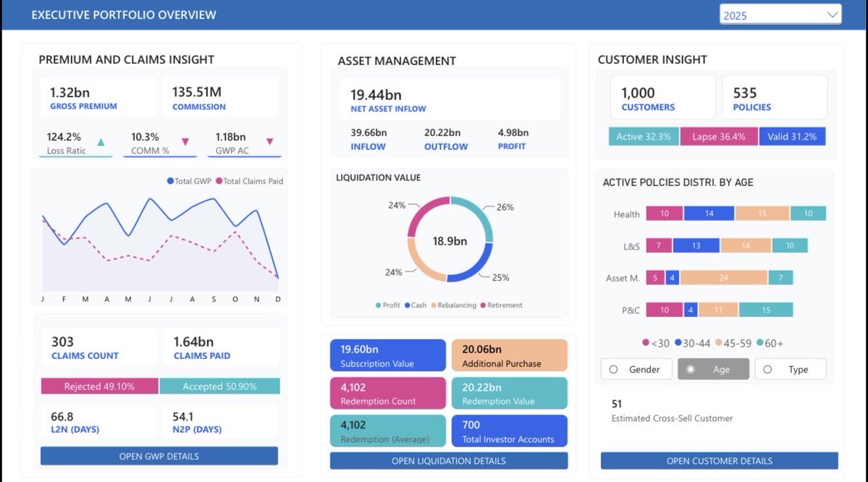Click Asset M. row orange segment 24
The height and width of the screenshot is (482, 868).
point(724,278)
